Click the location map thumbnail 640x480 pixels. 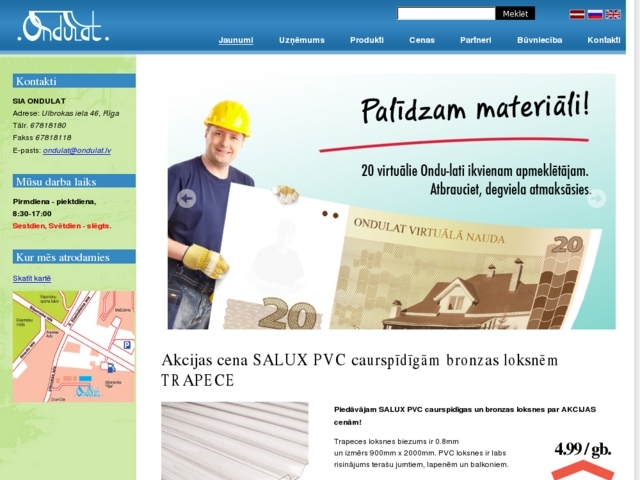(x=73, y=346)
